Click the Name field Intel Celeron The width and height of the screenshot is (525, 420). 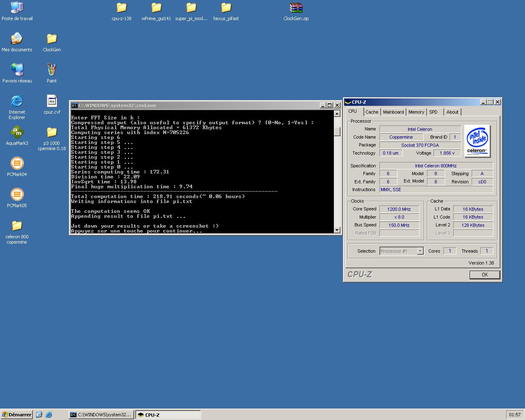coord(420,129)
